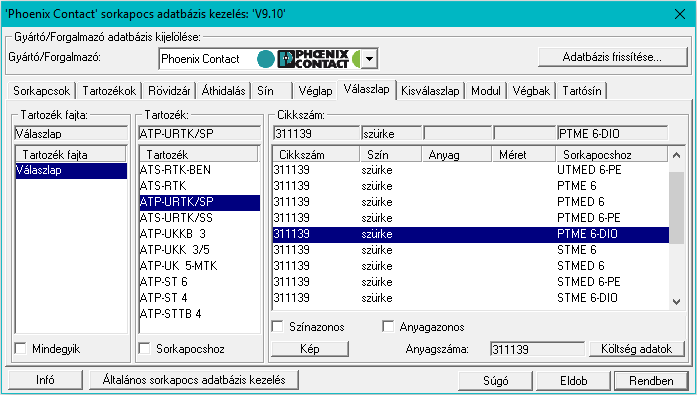The width and height of the screenshot is (697, 395).
Task: Open Általános sorkapocs adatbázis kezelés
Action: tap(194, 380)
